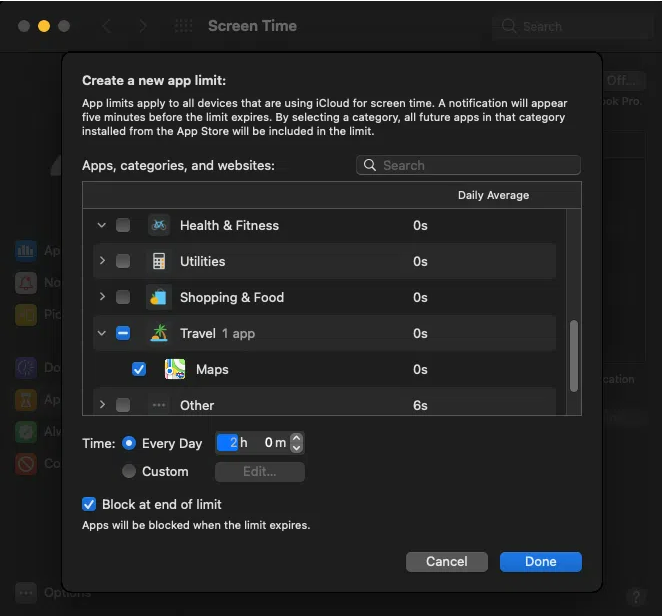Screen dimensions: 663x616
Task: Collapse the Health & Fitness category
Action: point(101,225)
